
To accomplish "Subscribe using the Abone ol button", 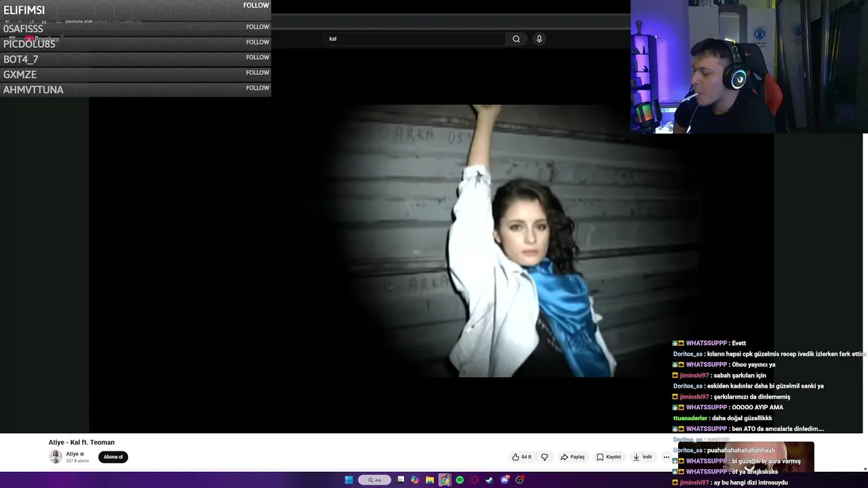I will coord(113,457).
